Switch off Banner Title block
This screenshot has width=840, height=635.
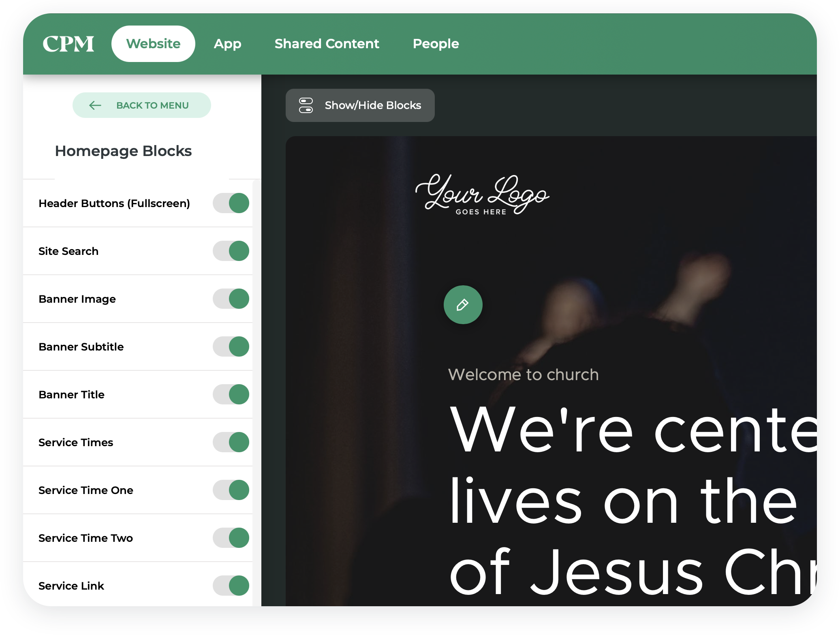(231, 394)
